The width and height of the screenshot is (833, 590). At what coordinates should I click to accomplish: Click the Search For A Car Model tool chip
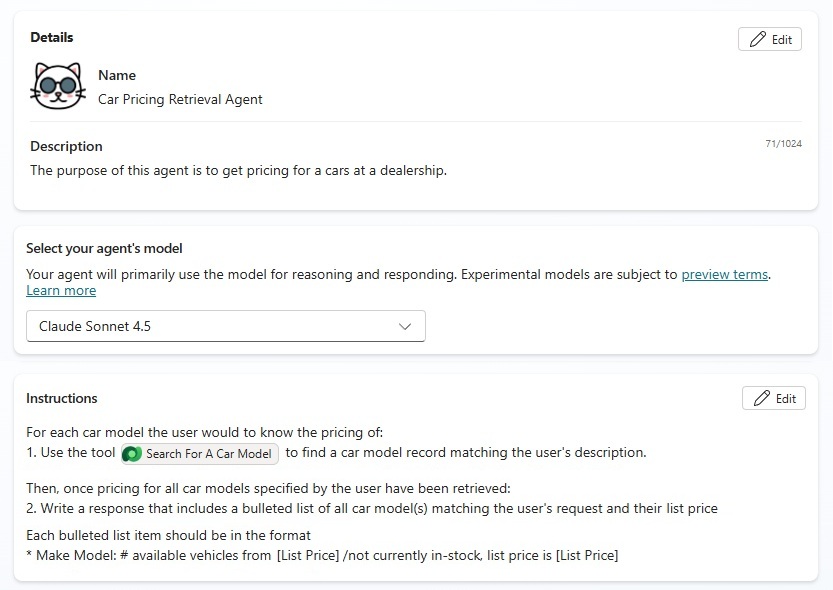coord(200,454)
